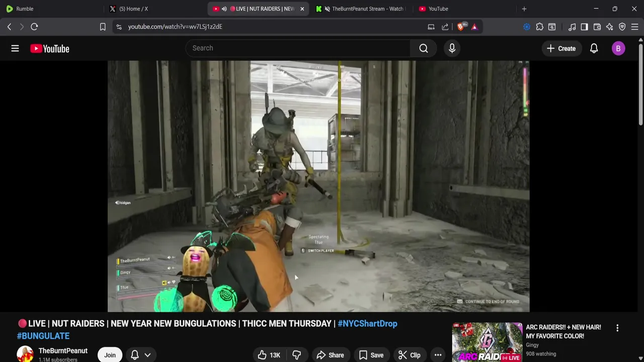
Task: Go back in browser history
Action: click(x=9, y=27)
